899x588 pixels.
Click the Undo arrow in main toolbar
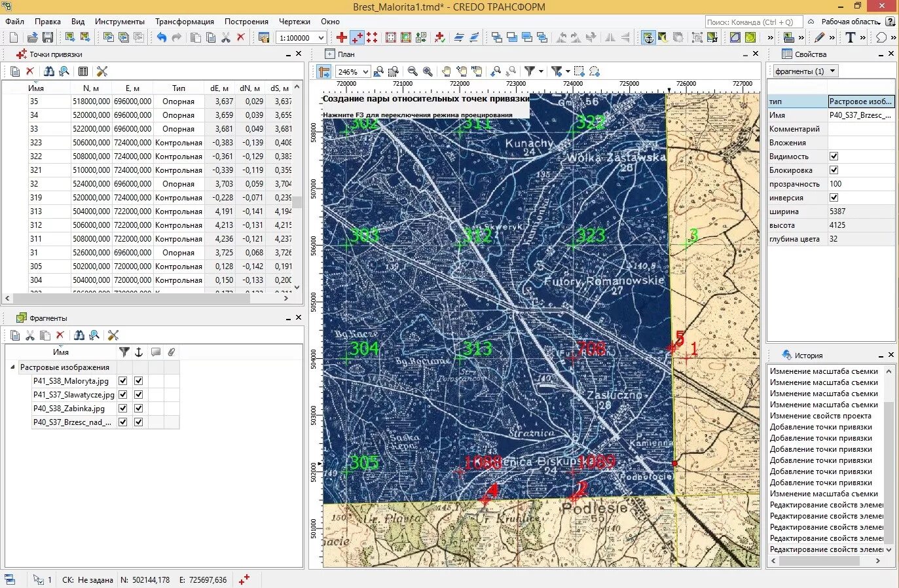pyautogui.click(x=161, y=37)
